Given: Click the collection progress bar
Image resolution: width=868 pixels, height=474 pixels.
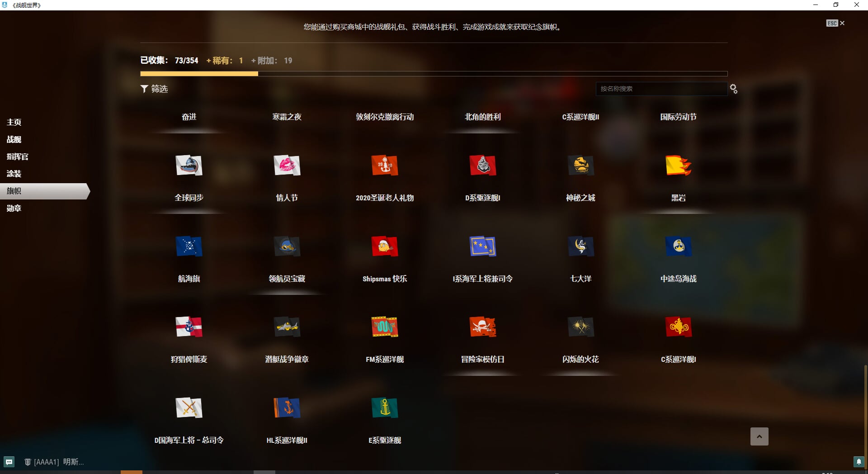Looking at the screenshot, I should point(434,74).
